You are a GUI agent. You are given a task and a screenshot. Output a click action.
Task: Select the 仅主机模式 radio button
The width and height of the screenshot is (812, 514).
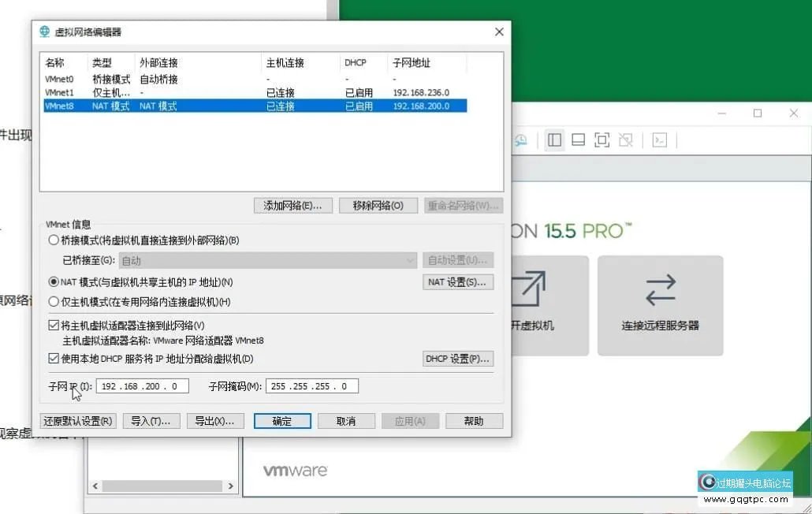point(54,301)
